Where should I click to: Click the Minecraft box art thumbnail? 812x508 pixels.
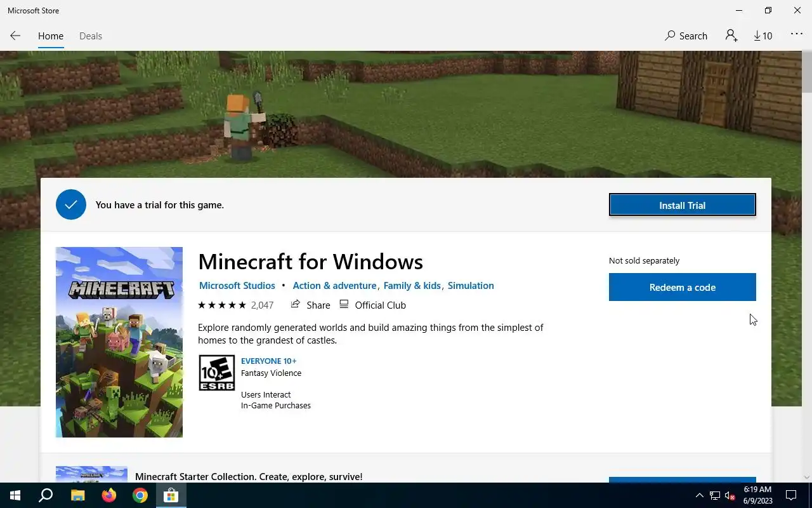coord(119,342)
